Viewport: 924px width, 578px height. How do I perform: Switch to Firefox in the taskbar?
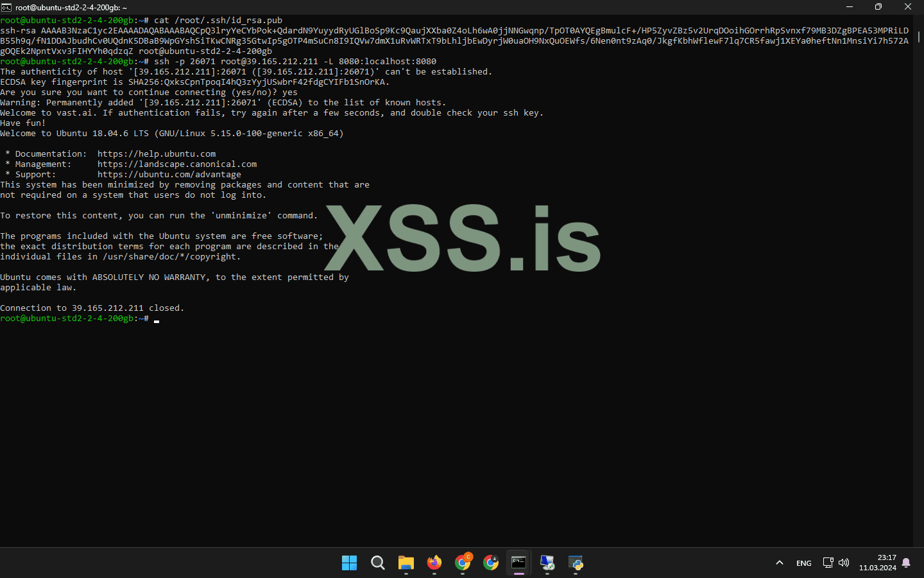434,563
